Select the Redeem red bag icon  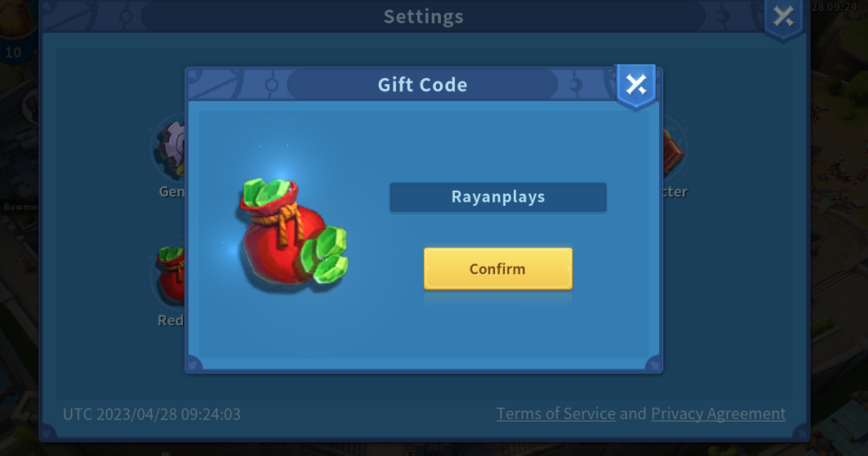170,276
